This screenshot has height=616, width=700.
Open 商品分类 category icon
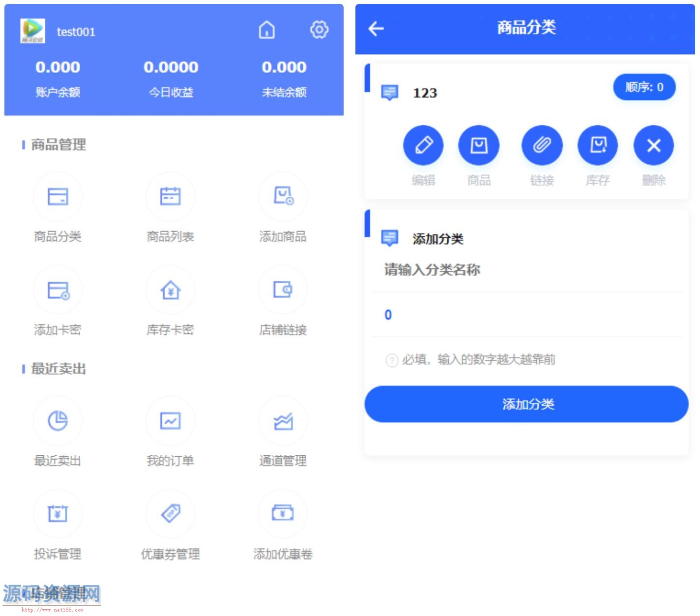pyautogui.click(x=58, y=196)
